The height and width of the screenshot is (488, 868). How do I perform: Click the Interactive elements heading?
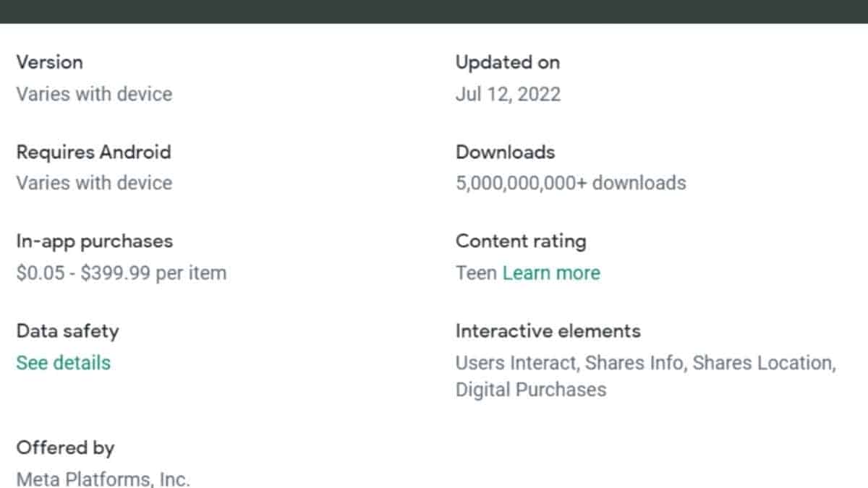548,331
